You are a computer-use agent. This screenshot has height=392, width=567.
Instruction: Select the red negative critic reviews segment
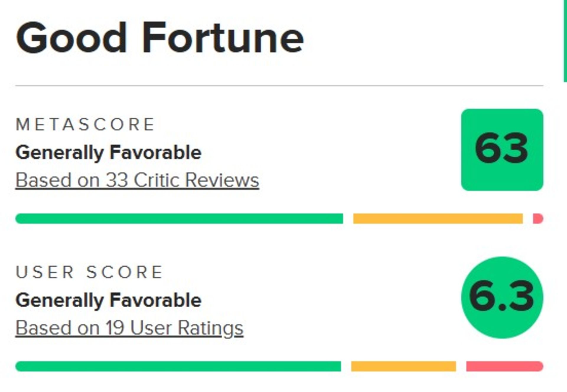pos(538,219)
